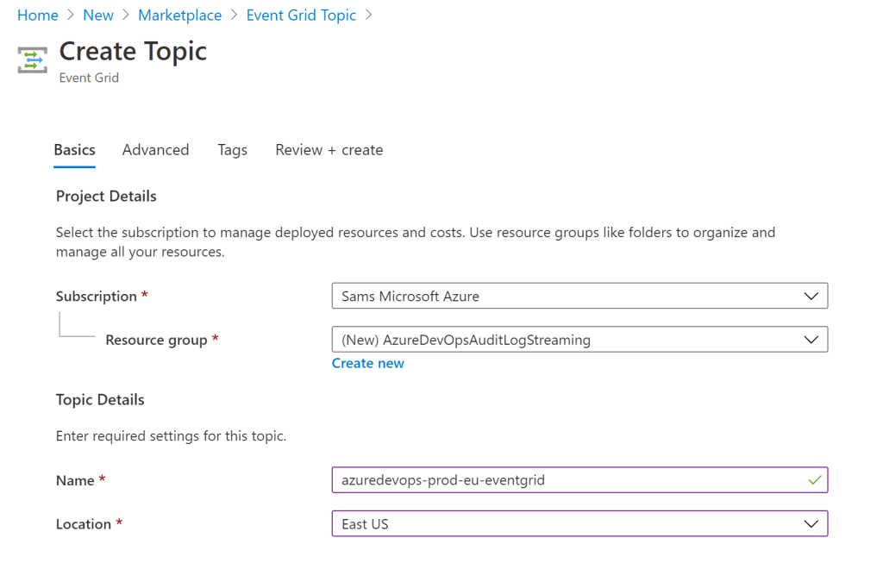Open the Location dropdown showing East US

569,524
